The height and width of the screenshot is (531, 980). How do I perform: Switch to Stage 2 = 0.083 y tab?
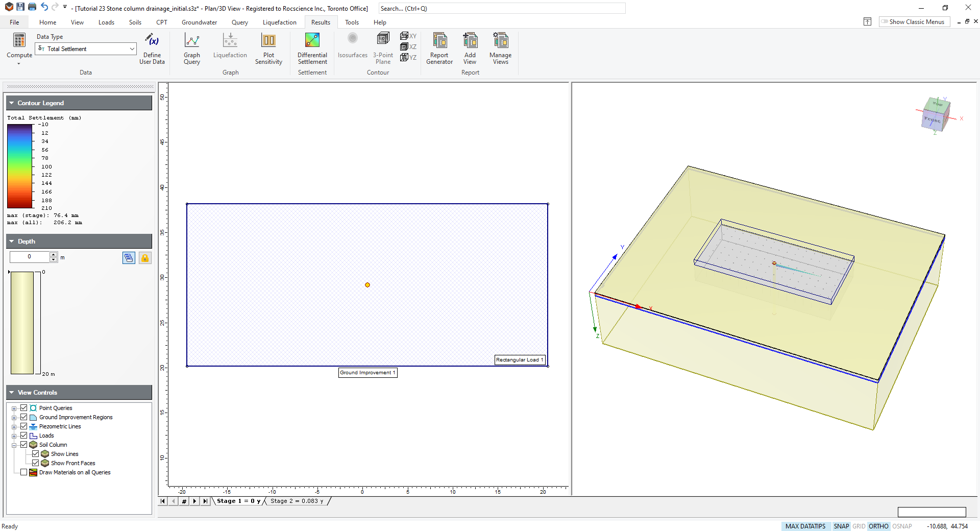point(297,501)
